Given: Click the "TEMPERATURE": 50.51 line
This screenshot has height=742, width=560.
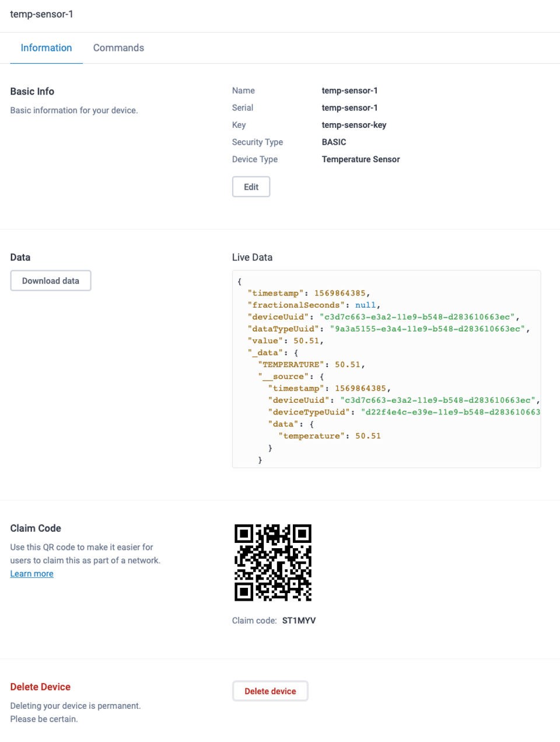Looking at the screenshot, I should tap(311, 365).
